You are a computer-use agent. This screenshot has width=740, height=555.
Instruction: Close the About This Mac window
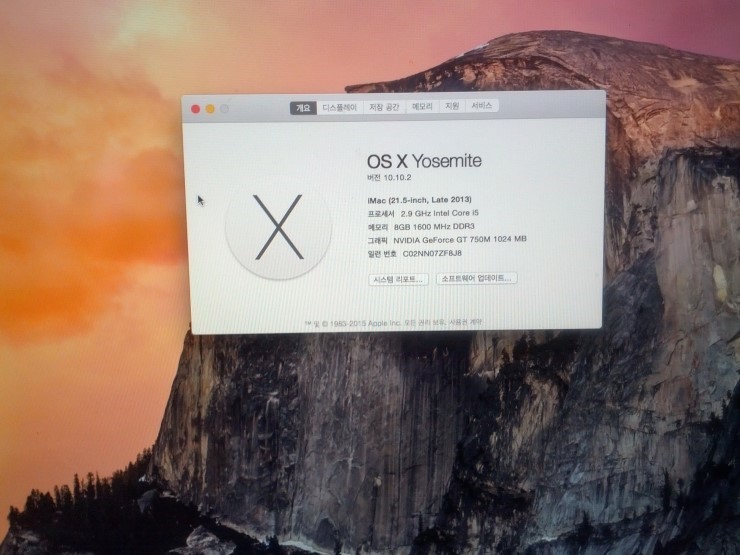coord(196,108)
